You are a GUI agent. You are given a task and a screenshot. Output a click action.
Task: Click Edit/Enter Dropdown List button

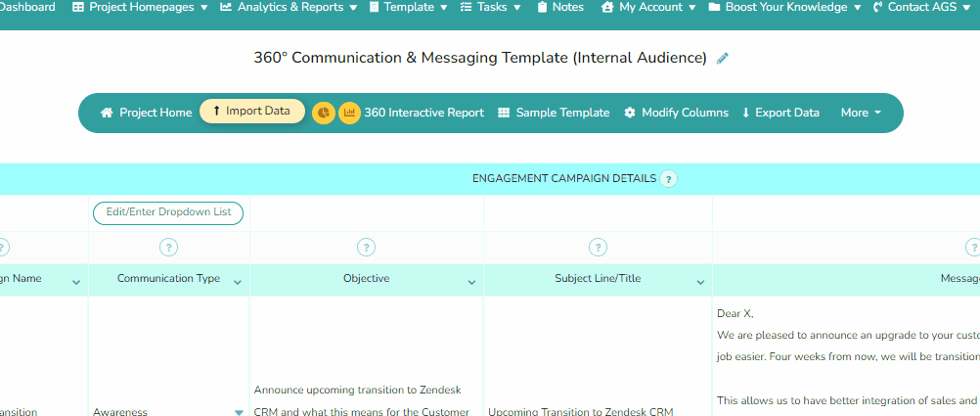[168, 212]
